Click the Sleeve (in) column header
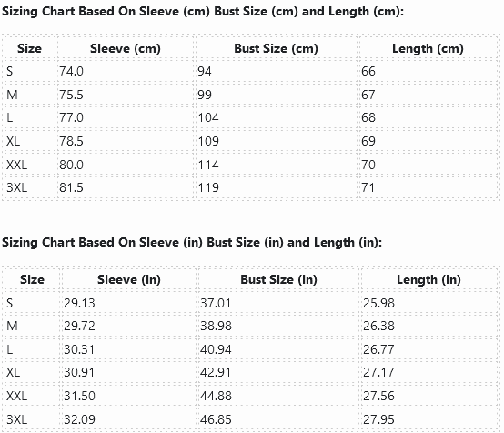 point(129,279)
